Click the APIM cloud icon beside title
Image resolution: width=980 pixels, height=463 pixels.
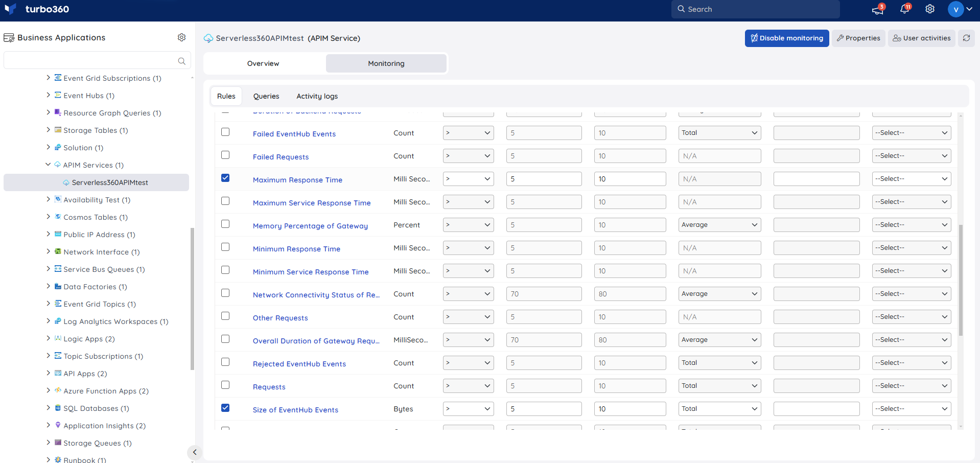208,38
